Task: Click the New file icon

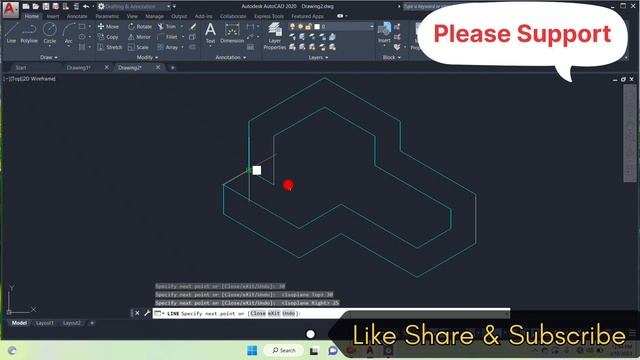Action: (x=26, y=7)
